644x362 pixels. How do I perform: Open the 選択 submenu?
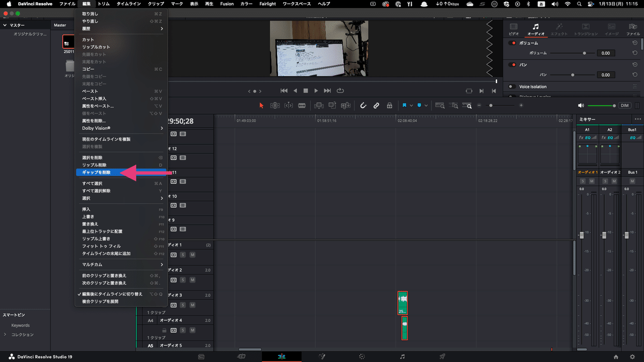point(121,198)
